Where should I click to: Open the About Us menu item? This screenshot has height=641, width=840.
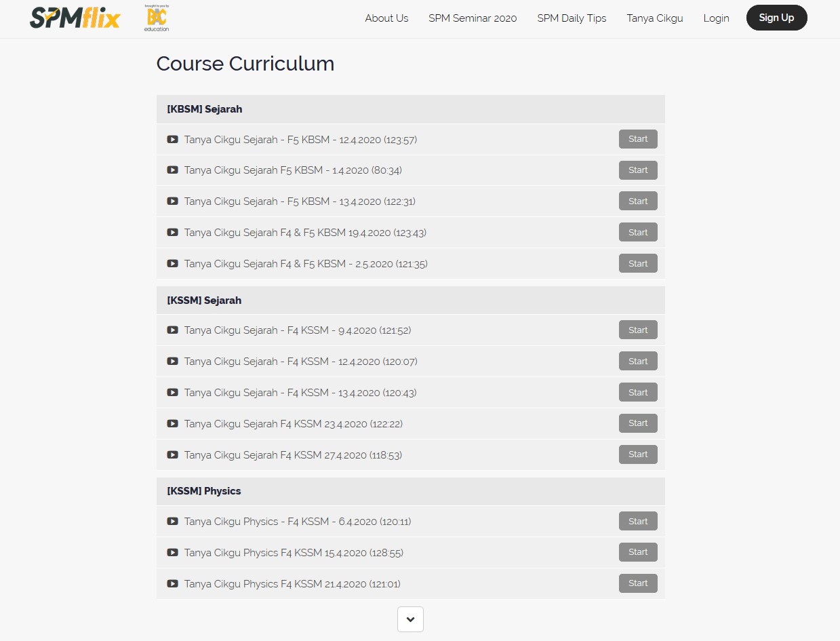(386, 18)
